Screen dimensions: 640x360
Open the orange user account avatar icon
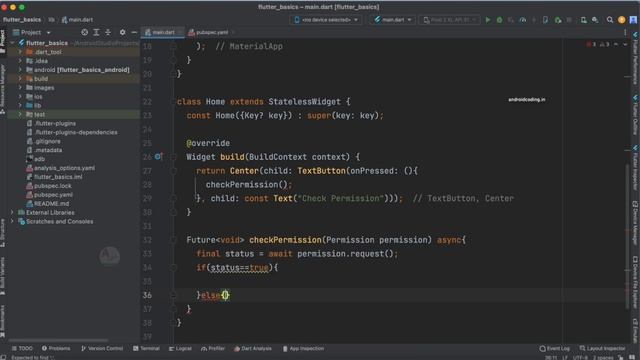621,20
